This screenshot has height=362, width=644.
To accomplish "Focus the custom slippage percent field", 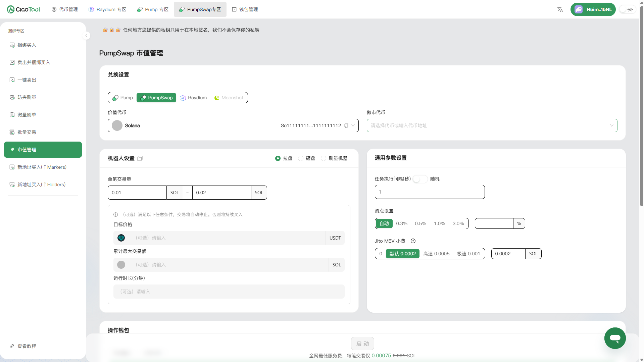I will tap(494, 223).
